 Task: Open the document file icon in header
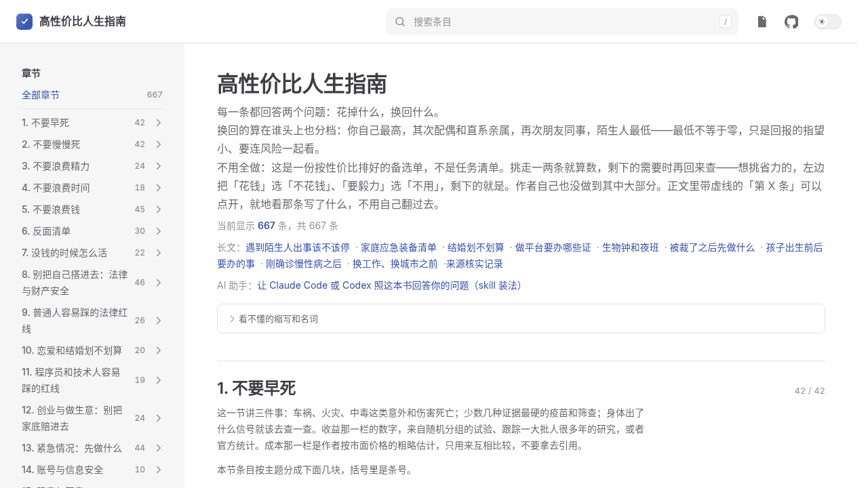click(x=762, y=22)
